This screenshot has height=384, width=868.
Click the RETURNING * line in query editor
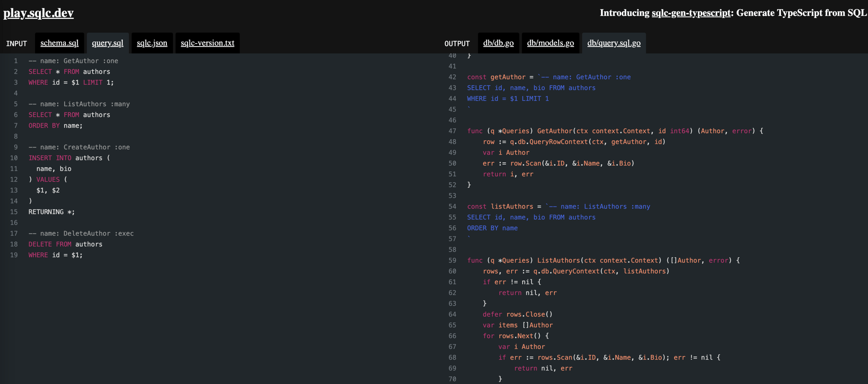click(51, 212)
